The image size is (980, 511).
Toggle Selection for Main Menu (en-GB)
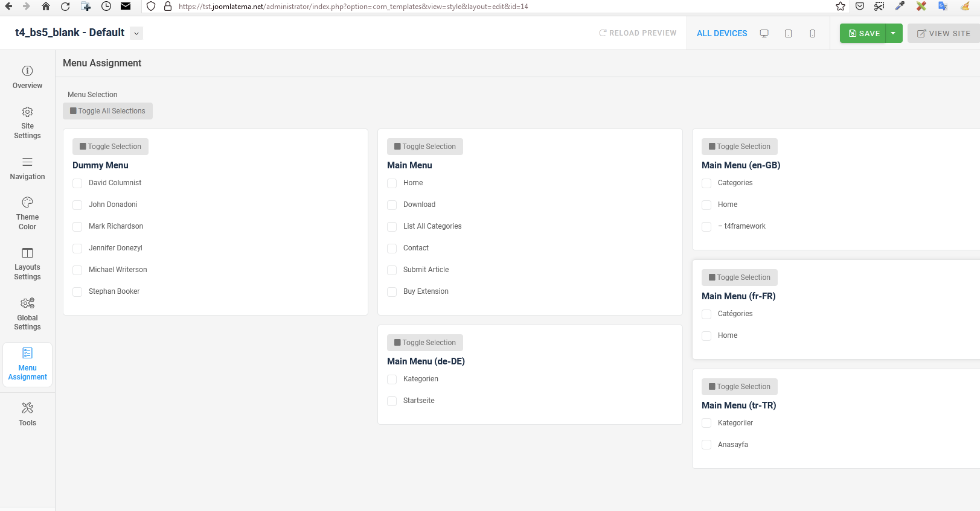click(740, 147)
